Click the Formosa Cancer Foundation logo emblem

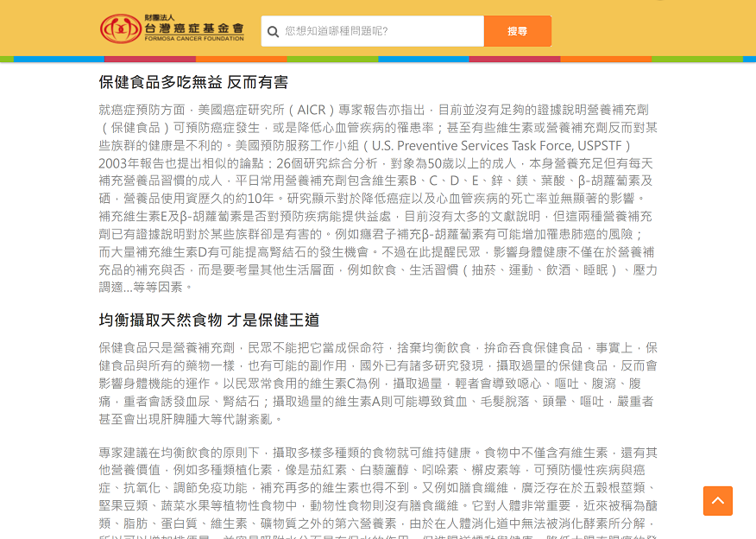click(x=120, y=30)
